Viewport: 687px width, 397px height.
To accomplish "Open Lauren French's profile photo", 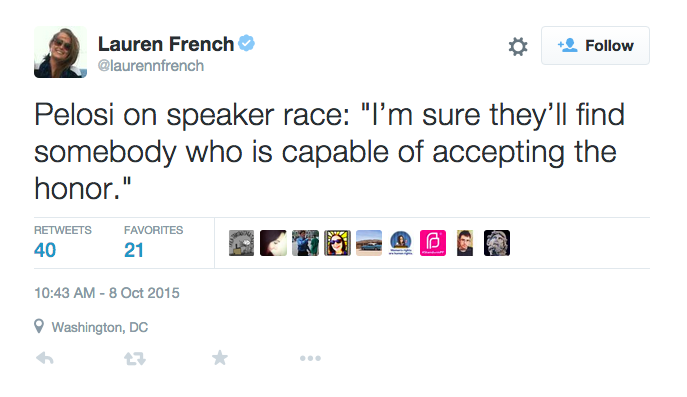I will [x=60, y=52].
